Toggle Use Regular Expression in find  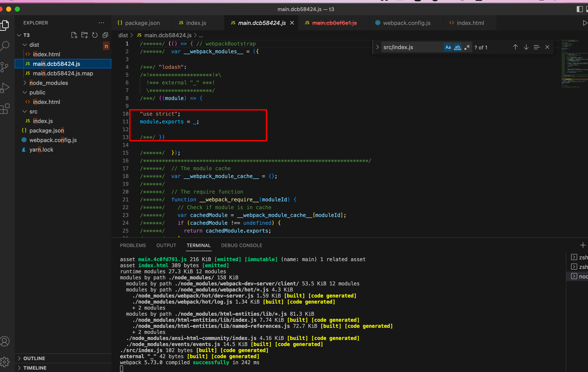tap(467, 47)
